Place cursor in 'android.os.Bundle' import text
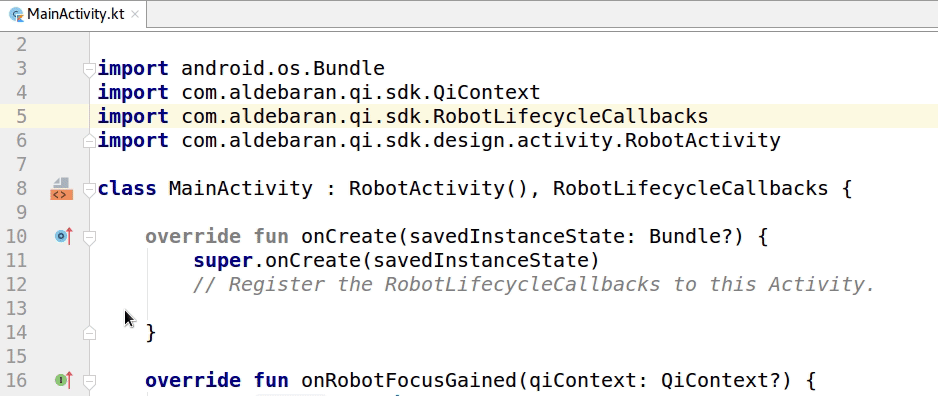Viewport: 938px width, 396px height. coord(283,68)
